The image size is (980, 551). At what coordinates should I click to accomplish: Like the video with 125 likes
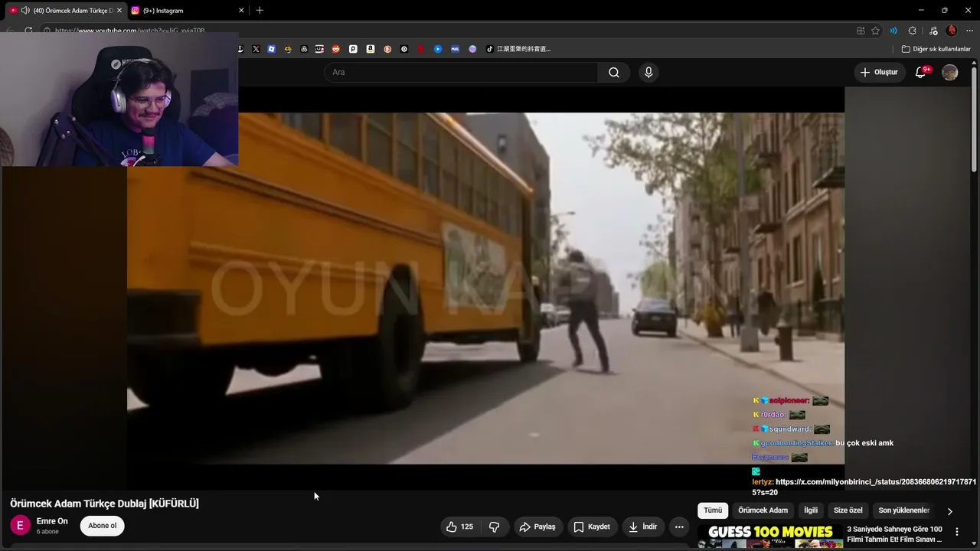pyautogui.click(x=459, y=527)
